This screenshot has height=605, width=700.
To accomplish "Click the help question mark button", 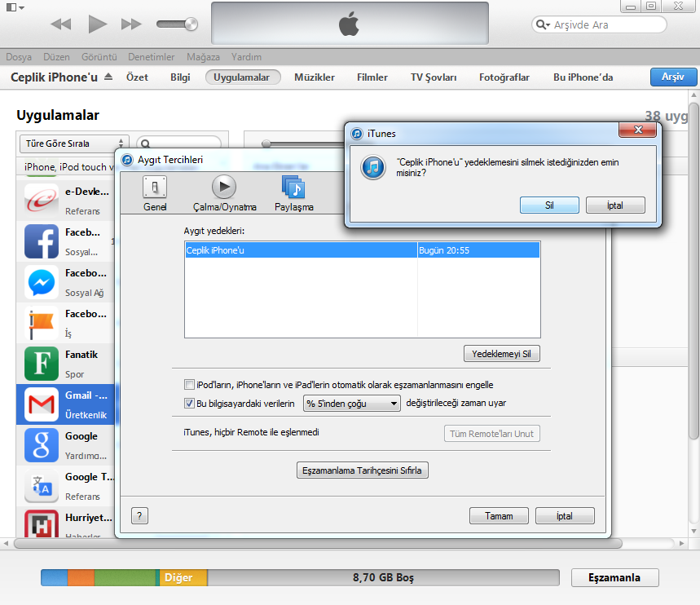I will 139,515.
